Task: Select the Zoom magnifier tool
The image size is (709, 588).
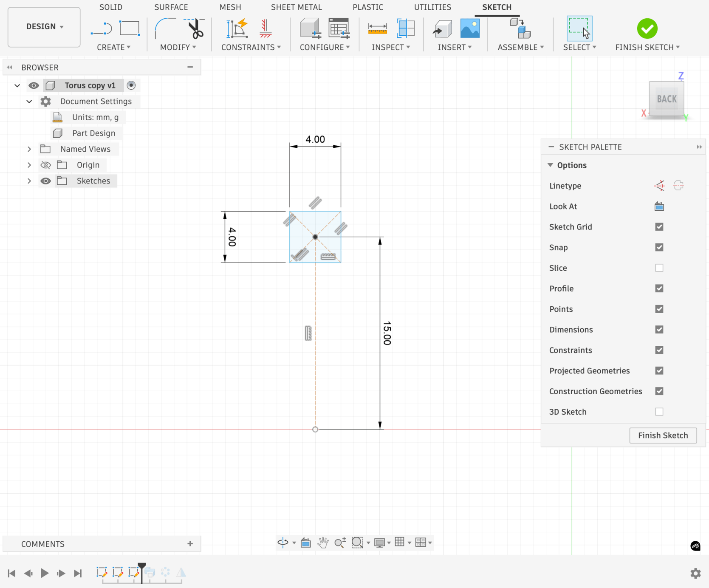Action: click(340, 543)
